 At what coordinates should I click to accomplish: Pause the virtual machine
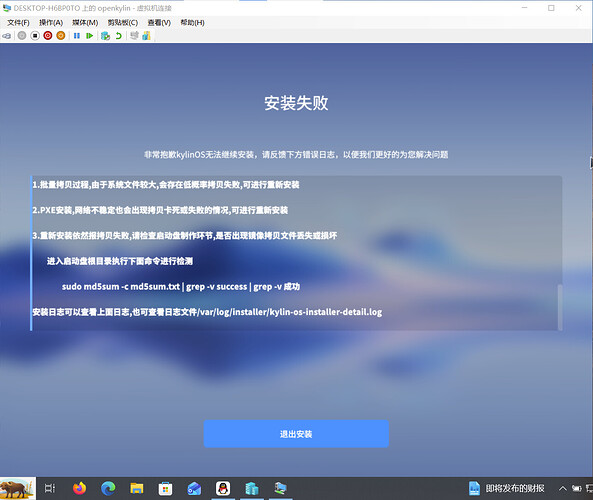click(77, 36)
